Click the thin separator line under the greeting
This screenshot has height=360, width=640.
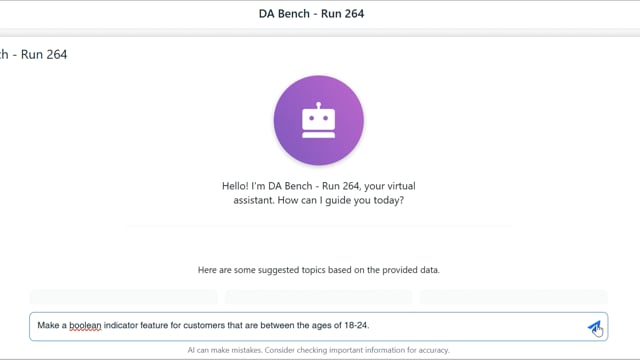(320, 225)
